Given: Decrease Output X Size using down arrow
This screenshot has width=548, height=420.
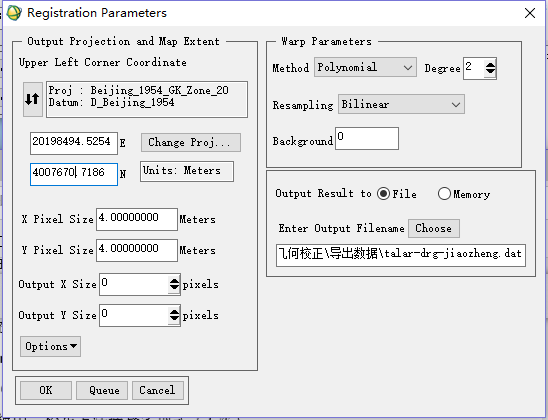Looking at the screenshot, I should [x=174, y=288].
